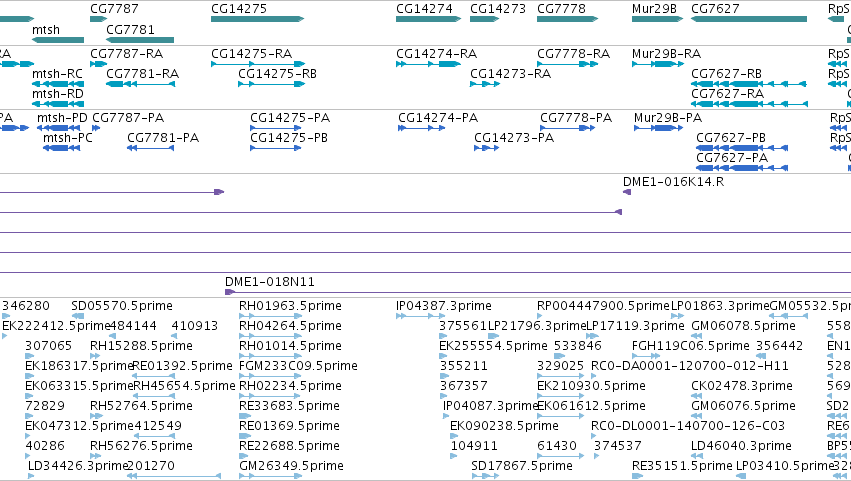Open the RP004447900.5prime EST label
Screen dimensions: 851x481
pyautogui.click(x=603, y=306)
